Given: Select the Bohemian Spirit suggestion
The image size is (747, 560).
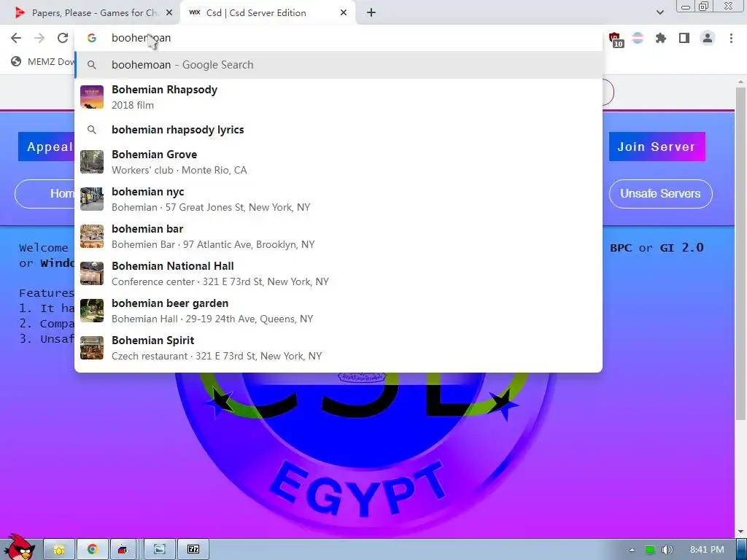Looking at the screenshot, I should (x=338, y=348).
